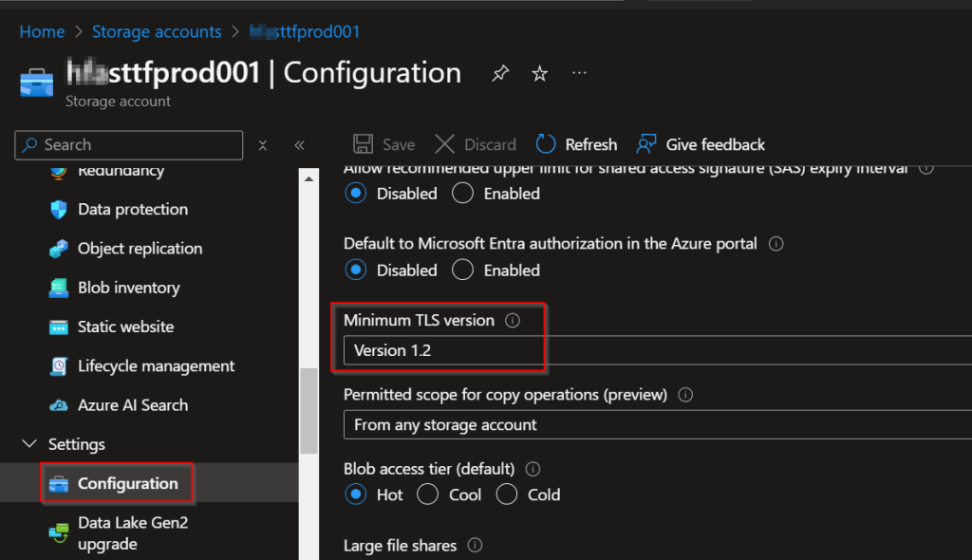Click the Data Lake Gen2 upgrade icon
Screen dimensions: 972x560
[59, 532]
